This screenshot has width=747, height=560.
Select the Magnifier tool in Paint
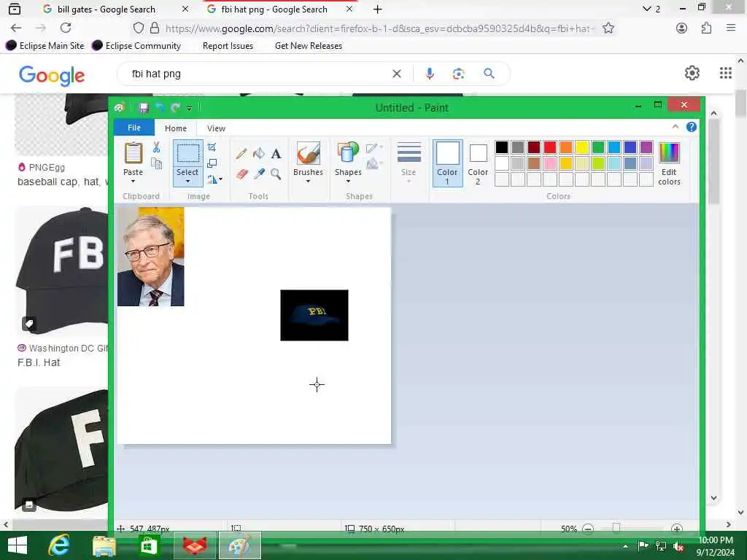pos(276,174)
